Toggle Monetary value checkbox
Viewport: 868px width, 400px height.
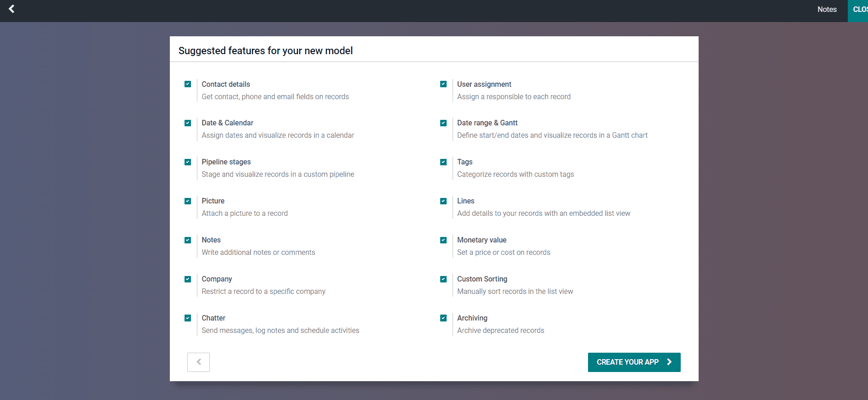[443, 240]
